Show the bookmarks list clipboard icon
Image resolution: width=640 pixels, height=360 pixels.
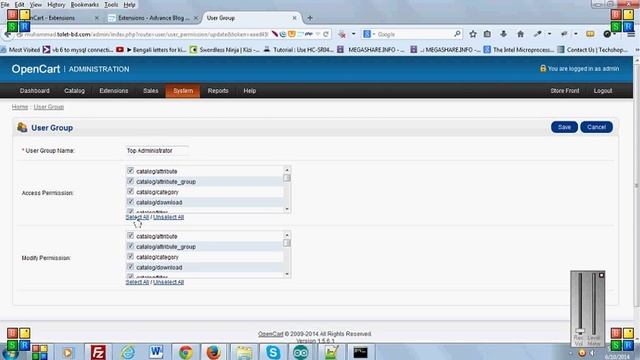click(x=487, y=34)
